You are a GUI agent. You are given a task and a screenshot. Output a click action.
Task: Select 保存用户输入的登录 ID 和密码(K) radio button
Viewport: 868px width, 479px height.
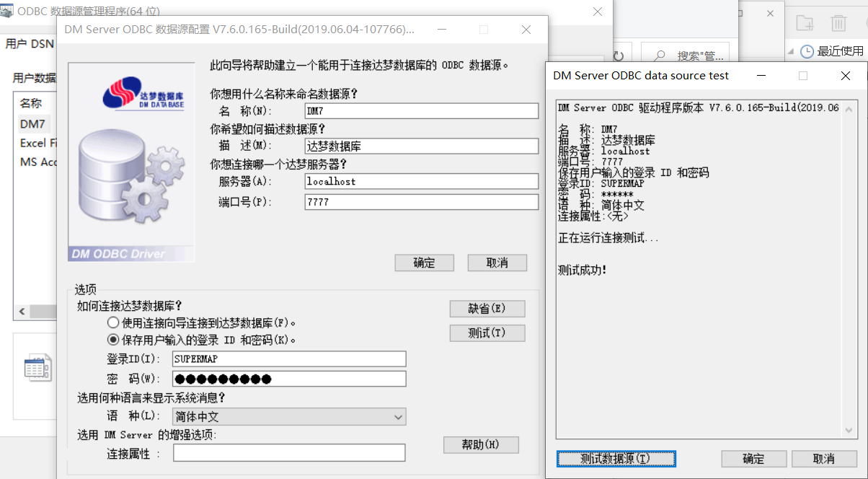pos(113,340)
